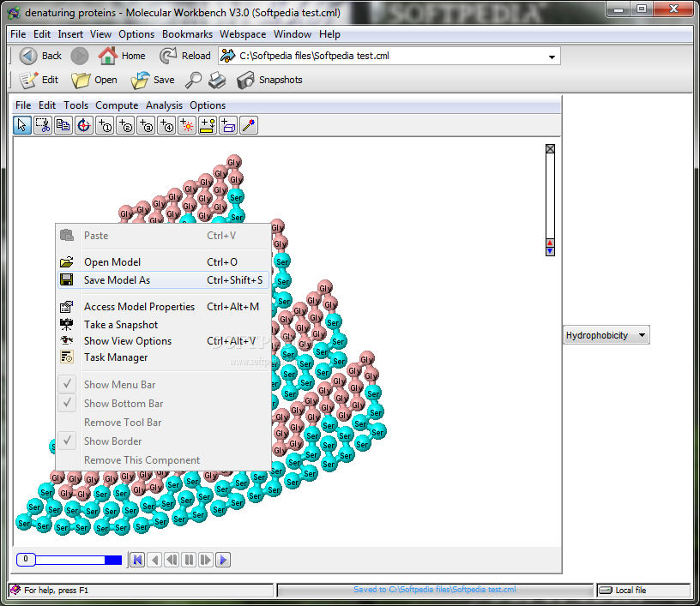
Task: Select the add atom type 3 tool
Action: click(146, 125)
